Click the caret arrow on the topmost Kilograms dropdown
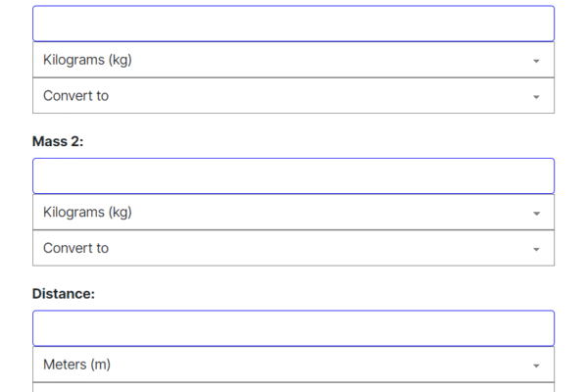588x392 pixels. (x=536, y=61)
